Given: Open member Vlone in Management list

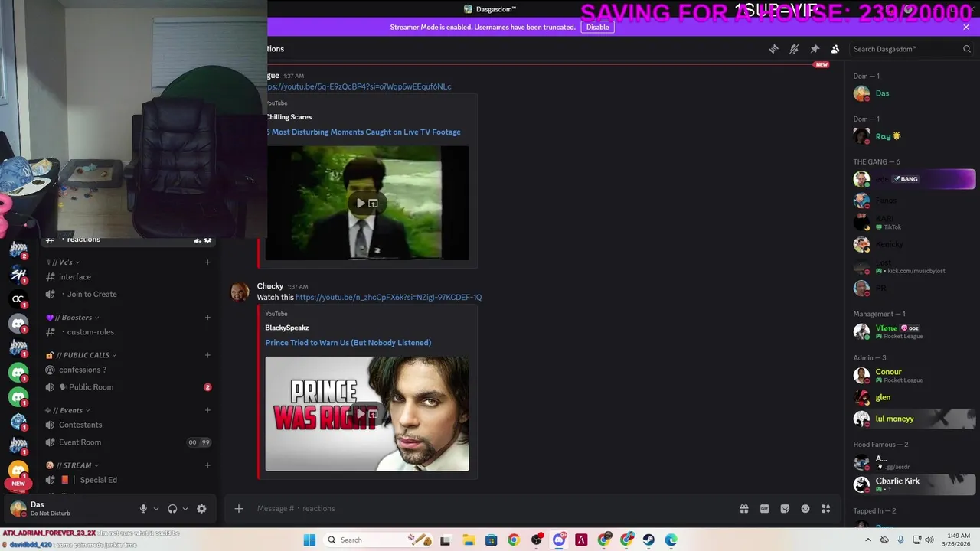Looking at the screenshot, I should point(913,331).
